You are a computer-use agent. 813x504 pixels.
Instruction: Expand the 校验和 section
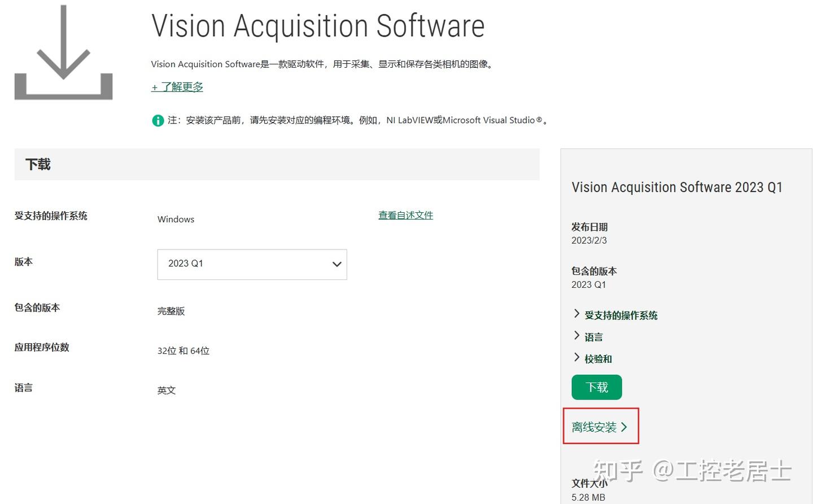point(597,358)
